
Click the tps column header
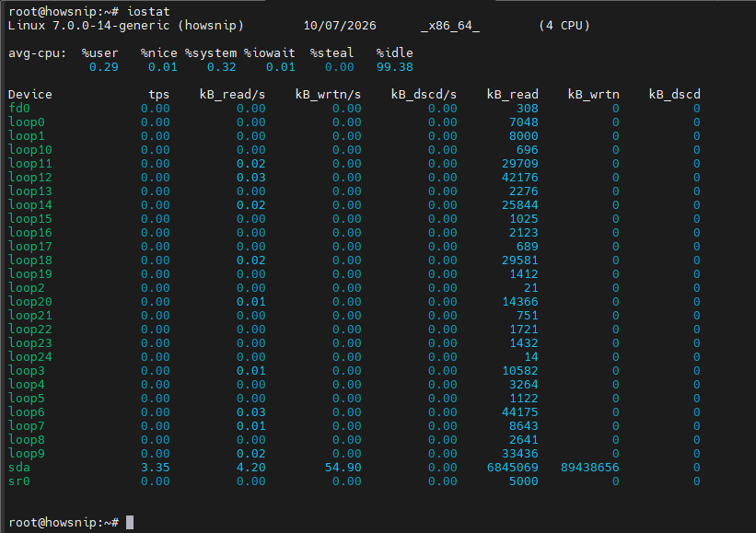click(x=158, y=95)
